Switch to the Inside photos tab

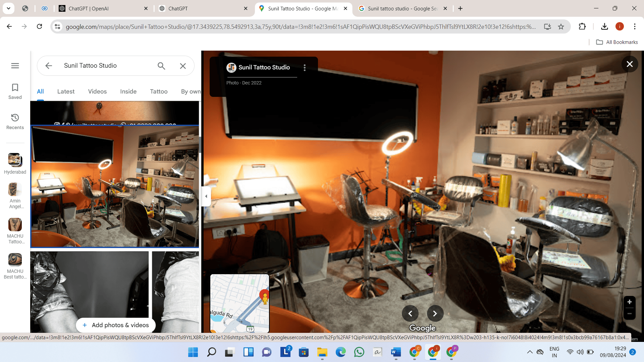(128, 92)
